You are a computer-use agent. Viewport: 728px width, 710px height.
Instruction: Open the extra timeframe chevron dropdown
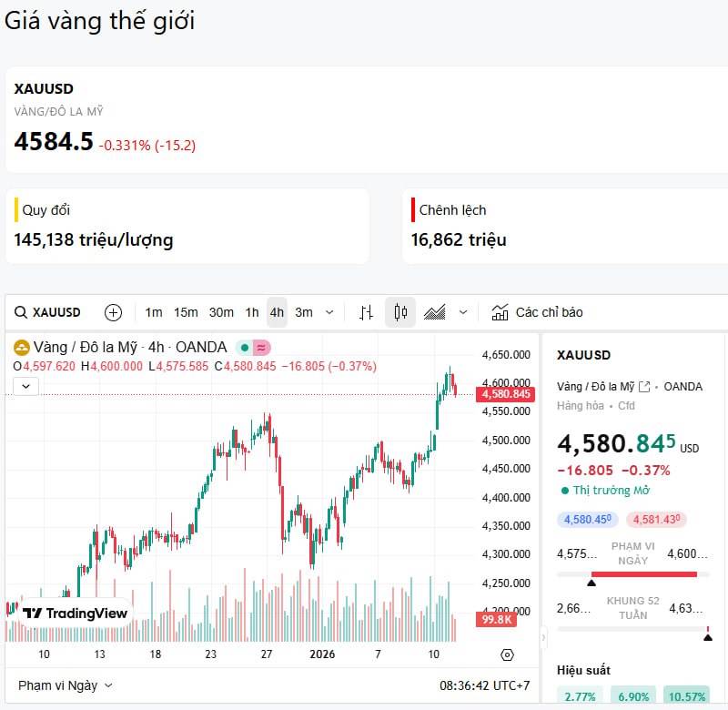tap(329, 312)
